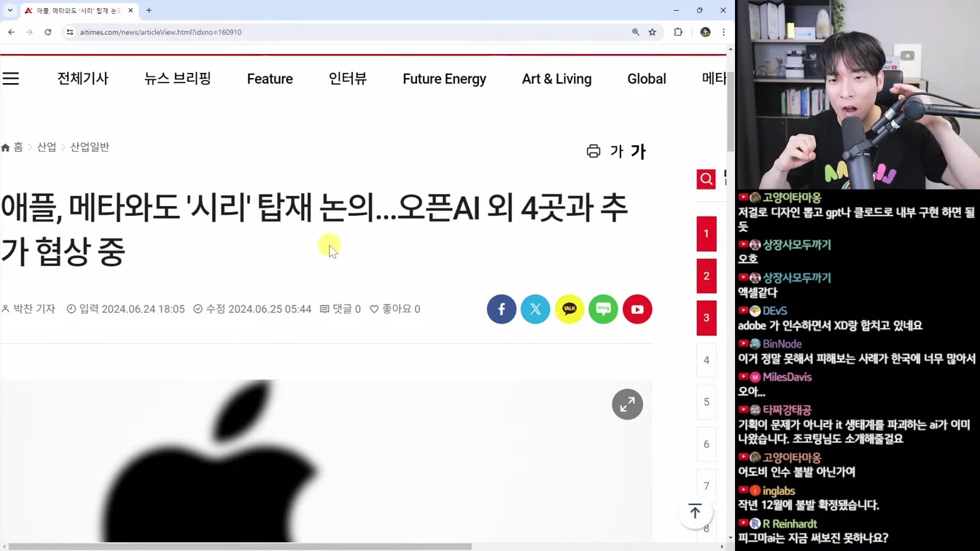Close the aitimes article tab

[x=131, y=10]
